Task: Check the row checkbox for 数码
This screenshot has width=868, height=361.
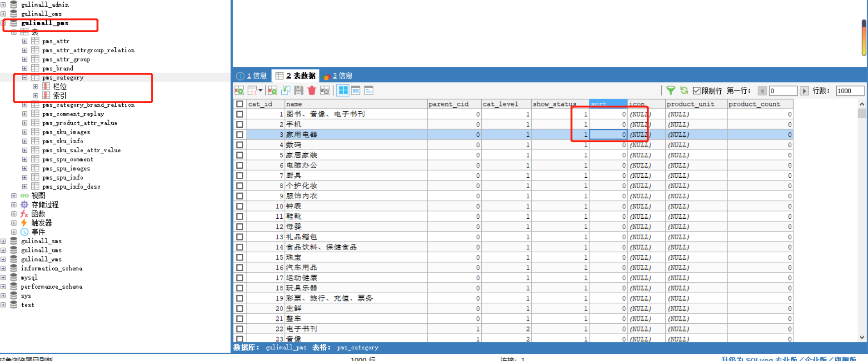Action: coord(240,145)
